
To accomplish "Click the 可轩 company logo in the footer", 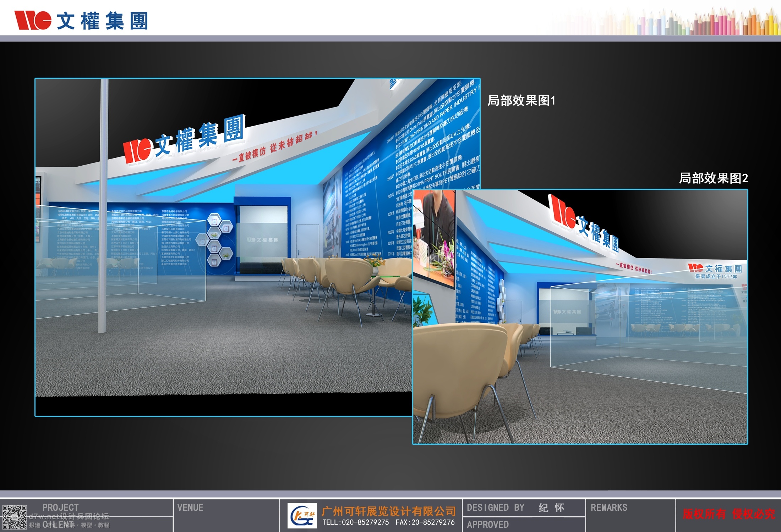I will pos(302,516).
